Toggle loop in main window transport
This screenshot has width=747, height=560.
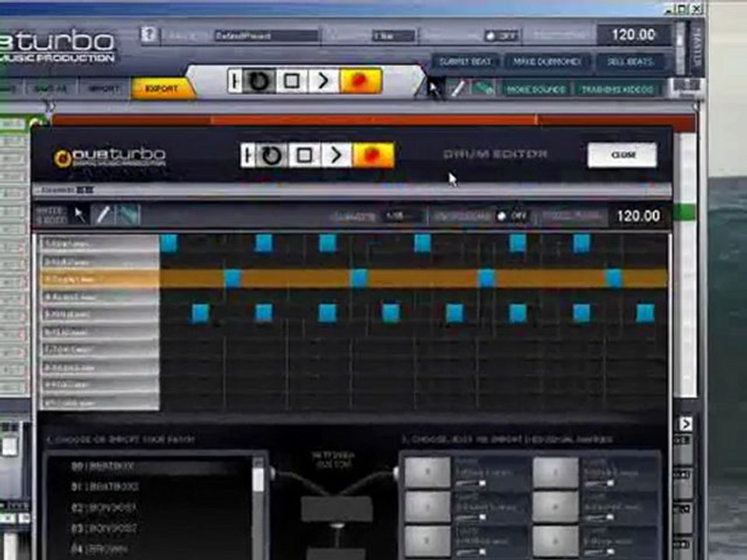click(x=258, y=80)
